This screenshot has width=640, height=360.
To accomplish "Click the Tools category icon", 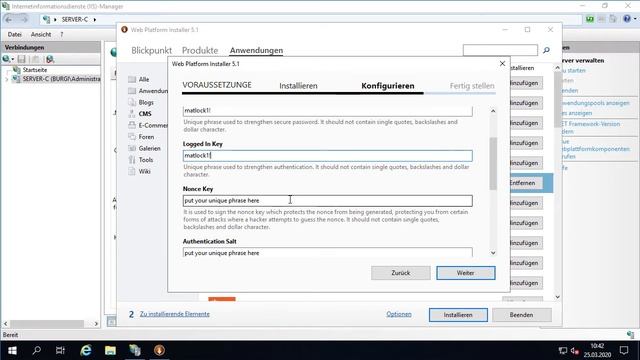I will click(x=132, y=160).
